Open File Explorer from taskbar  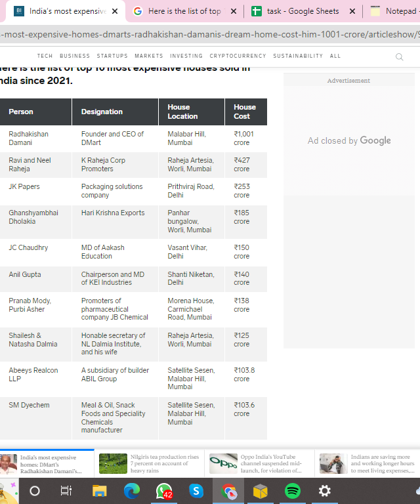[x=99, y=491]
